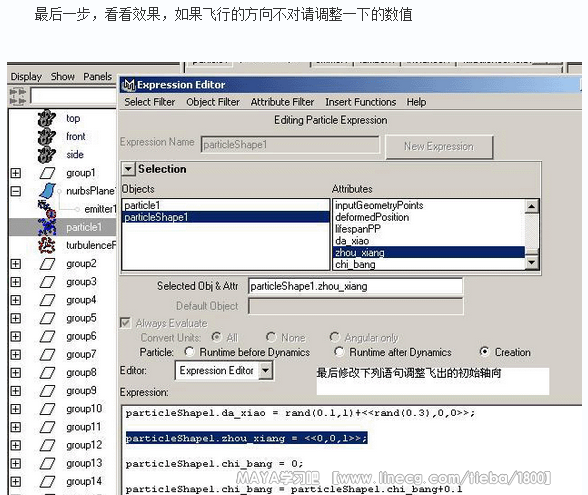Image resolution: width=588 pixels, height=495 pixels.
Task: Open the Editor dropdown menu
Action: pyautogui.click(x=266, y=370)
